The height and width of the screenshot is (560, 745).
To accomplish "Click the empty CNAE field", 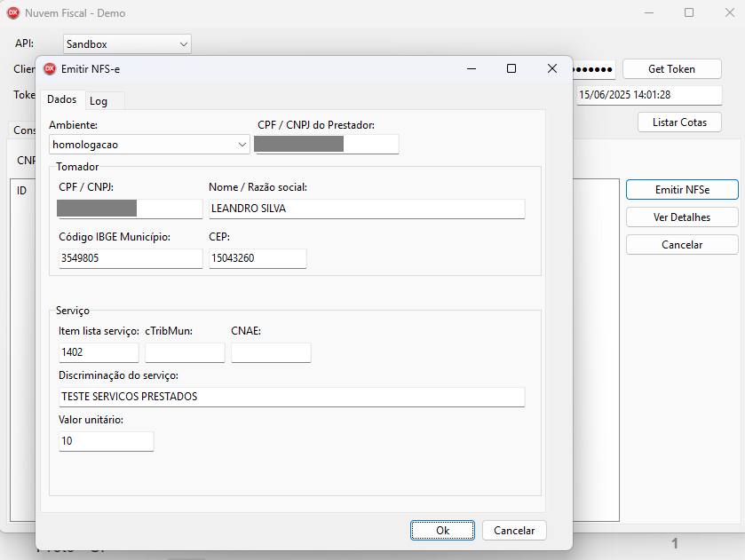I will pos(271,352).
